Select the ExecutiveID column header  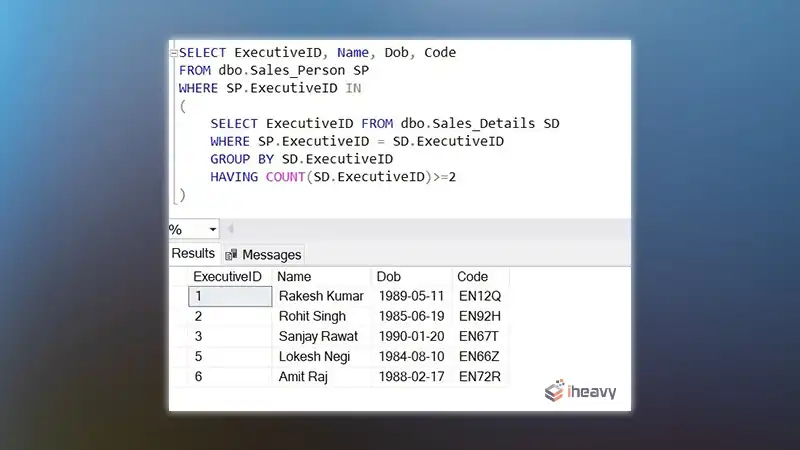click(x=228, y=277)
